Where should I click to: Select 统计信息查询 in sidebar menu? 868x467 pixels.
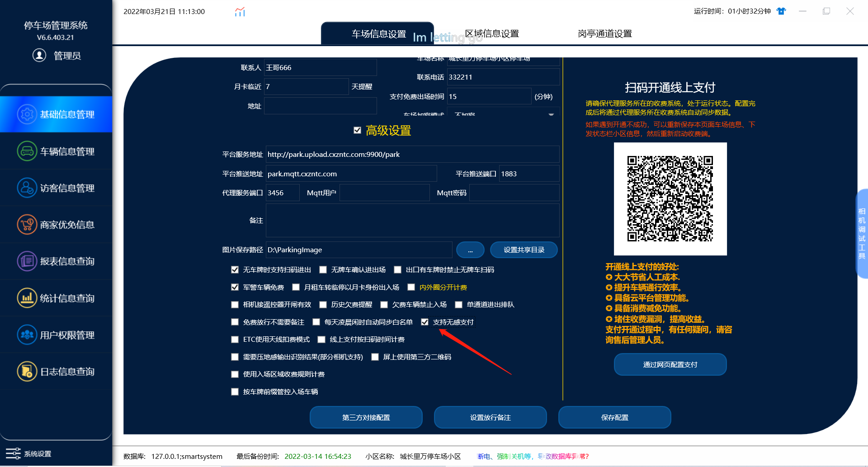tap(56, 298)
